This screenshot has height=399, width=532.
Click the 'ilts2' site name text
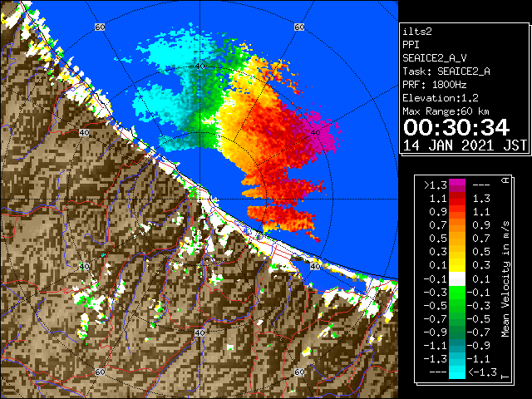417,32
